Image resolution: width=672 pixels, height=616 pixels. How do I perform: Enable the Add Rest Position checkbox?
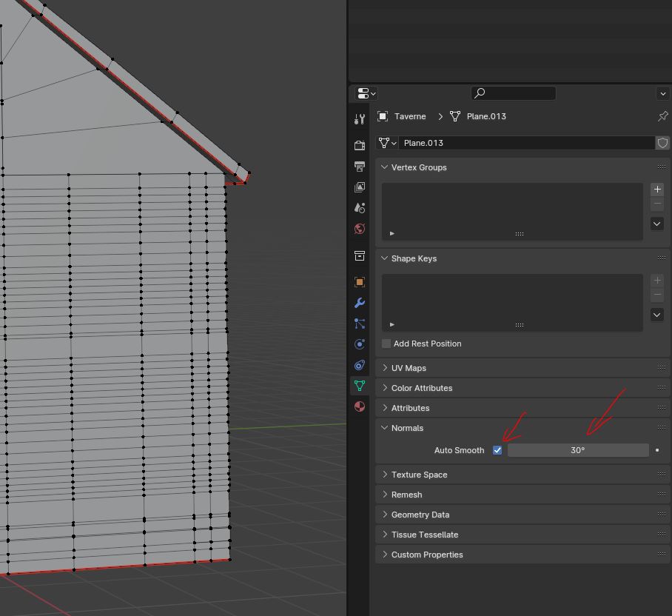[x=386, y=344]
